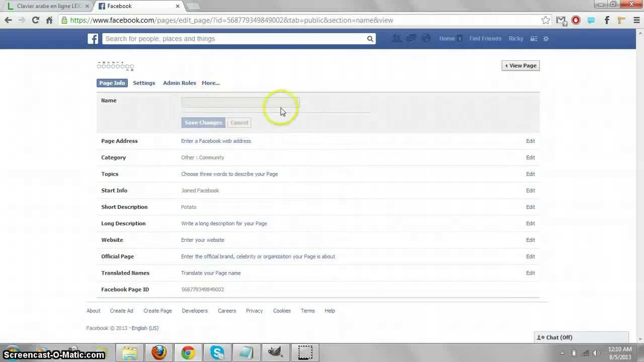The image size is (644, 362).
Task: Open GIMP from the taskbar
Action: pyautogui.click(x=276, y=352)
